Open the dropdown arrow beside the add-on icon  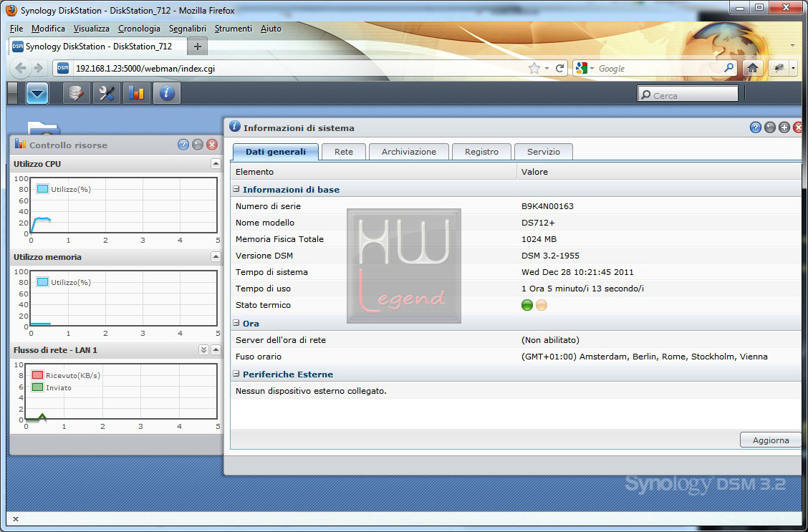click(x=792, y=68)
